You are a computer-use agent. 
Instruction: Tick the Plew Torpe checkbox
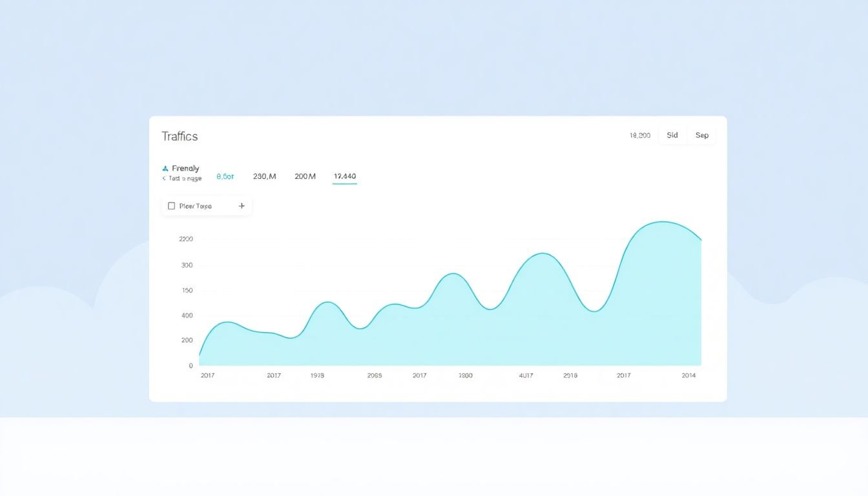(x=171, y=206)
